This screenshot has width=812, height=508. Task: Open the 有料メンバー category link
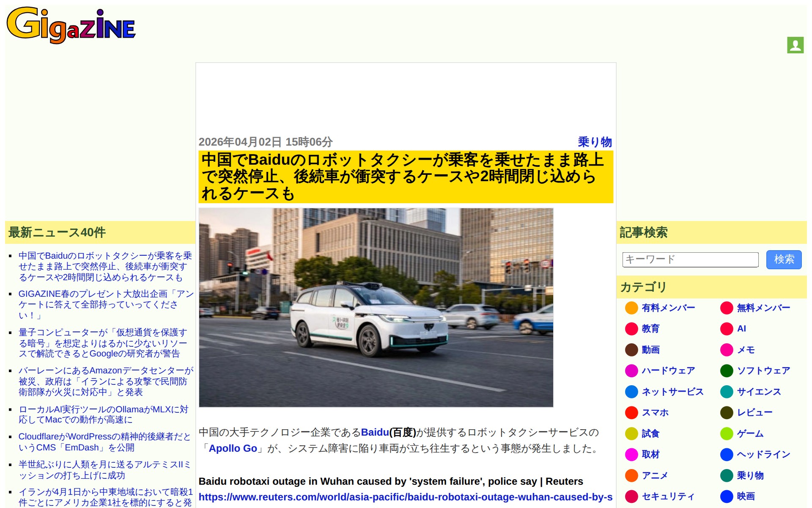[x=668, y=308]
